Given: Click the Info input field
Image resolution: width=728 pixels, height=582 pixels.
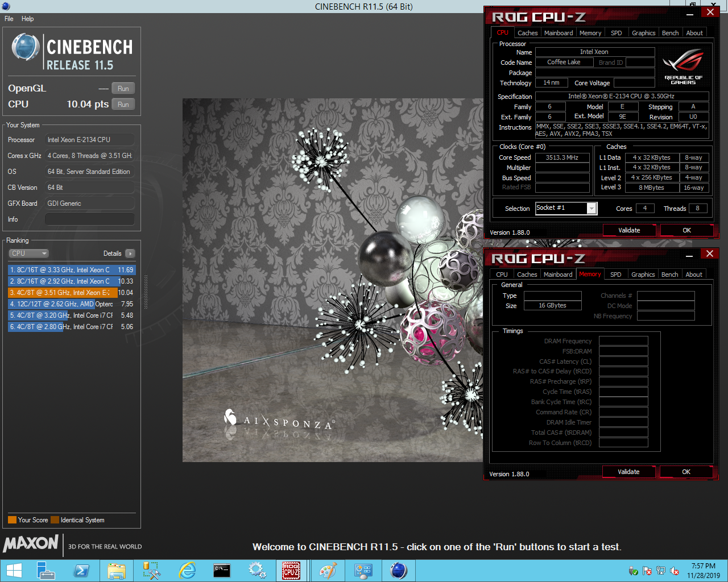Looking at the screenshot, I should [x=90, y=219].
